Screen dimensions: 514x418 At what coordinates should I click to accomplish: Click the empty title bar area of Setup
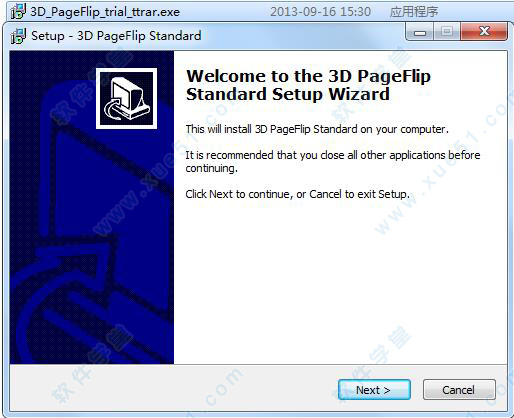coord(303,35)
